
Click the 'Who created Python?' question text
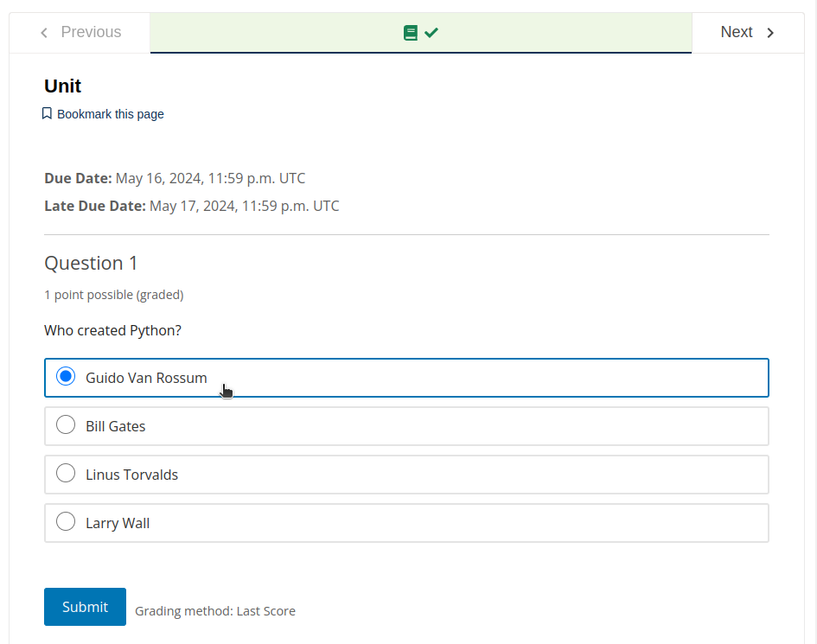click(112, 330)
